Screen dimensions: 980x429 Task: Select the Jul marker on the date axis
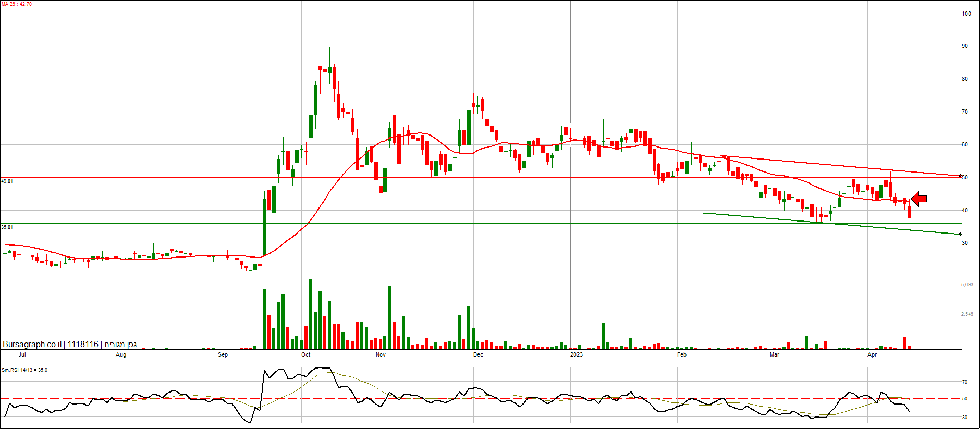click(x=22, y=355)
